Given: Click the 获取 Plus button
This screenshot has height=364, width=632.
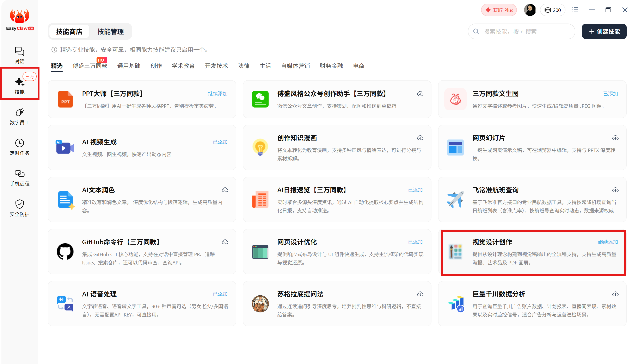Looking at the screenshot, I should [x=499, y=10].
